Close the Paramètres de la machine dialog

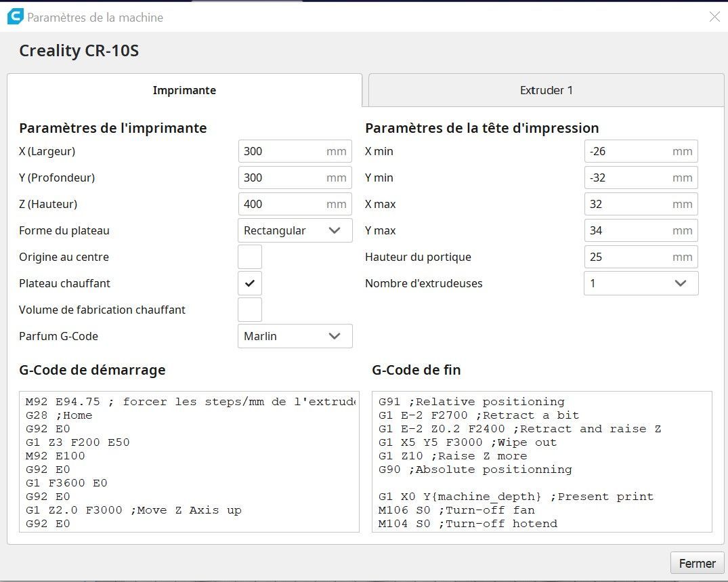(x=714, y=17)
